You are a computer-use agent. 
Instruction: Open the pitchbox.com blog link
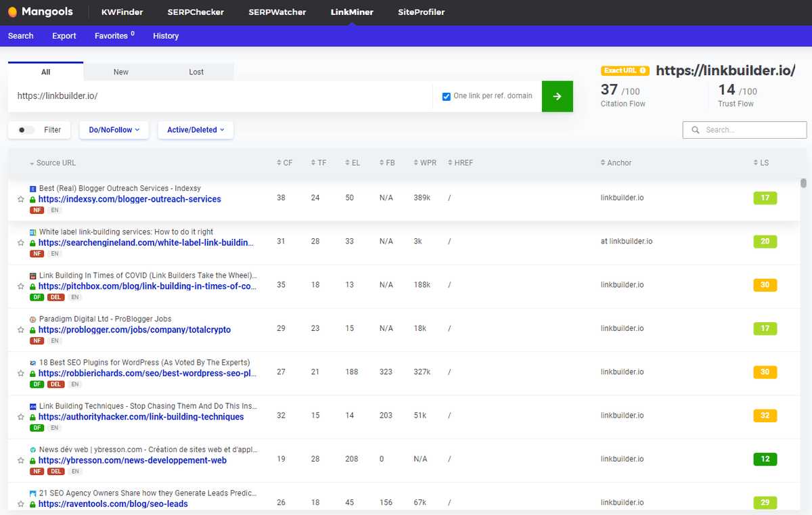tap(147, 286)
